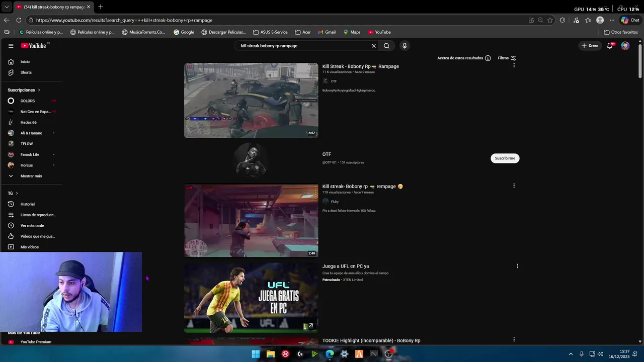
Task: Open browser settings and more (…)
Action: (612, 20)
